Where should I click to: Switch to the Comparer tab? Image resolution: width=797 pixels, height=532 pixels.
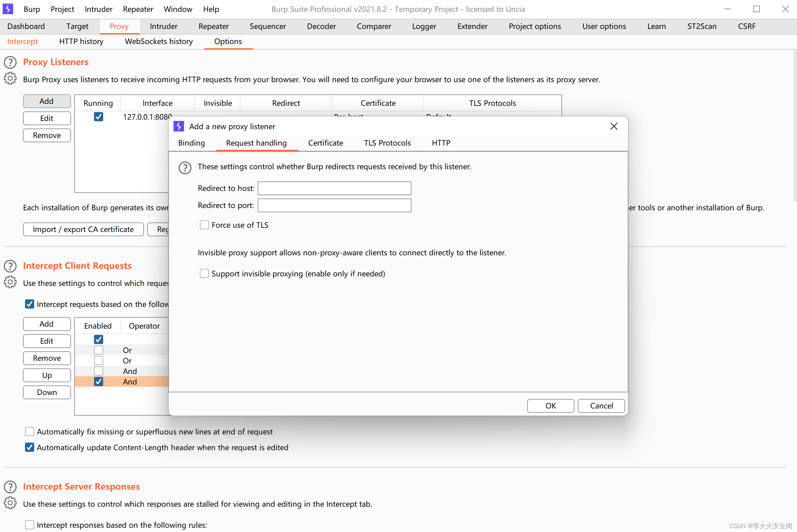(x=374, y=27)
